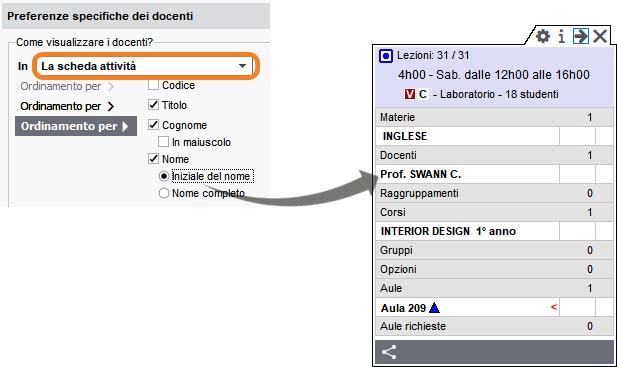
Task: Click the red V class icon
Action: [x=410, y=94]
